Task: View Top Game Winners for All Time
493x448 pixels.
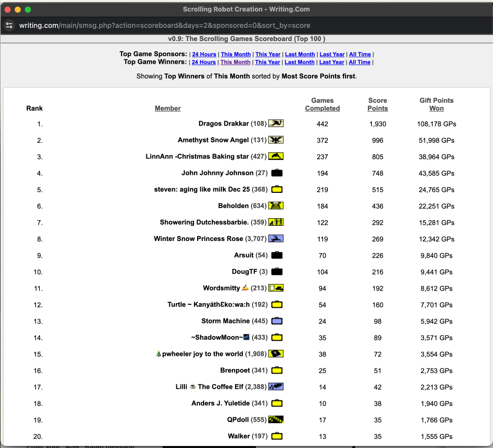Action: coord(360,62)
